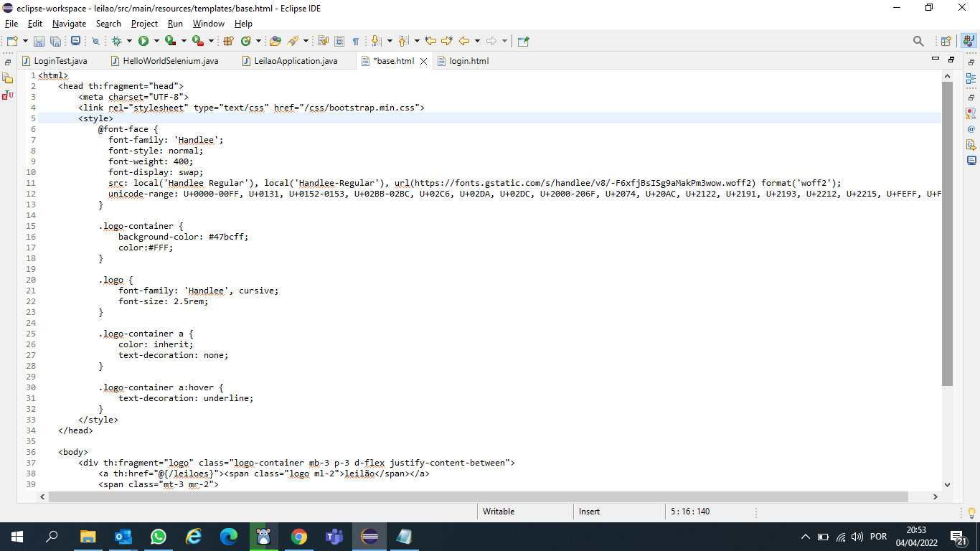Viewport: 980px width, 551px height.
Task: Toggle Word Wrap toolbar icon
Action: click(323, 41)
